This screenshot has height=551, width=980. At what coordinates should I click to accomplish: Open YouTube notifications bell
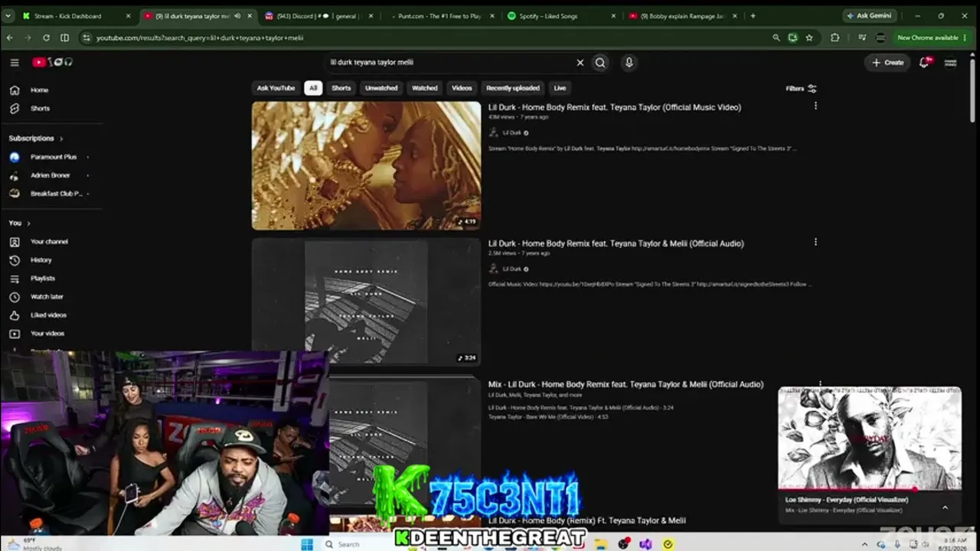[924, 63]
